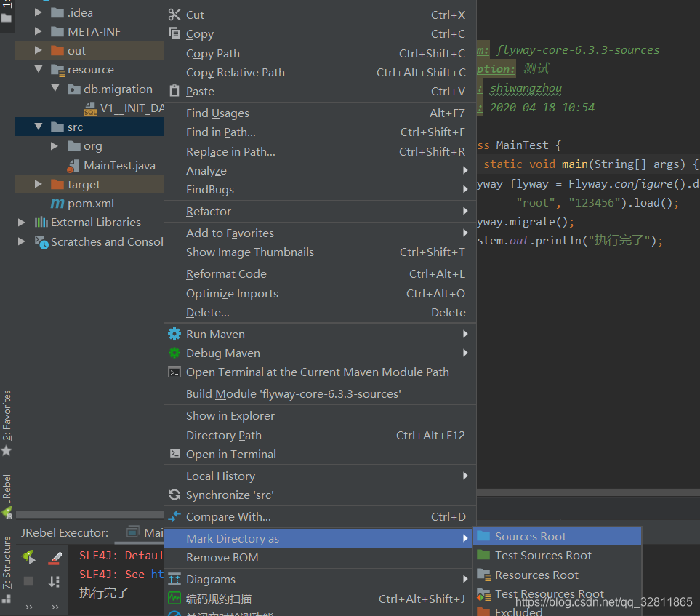Viewport: 700px width, 616px height.
Task: Click the Open Terminal at Maven Module icon
Action: (x=174, y=372)
